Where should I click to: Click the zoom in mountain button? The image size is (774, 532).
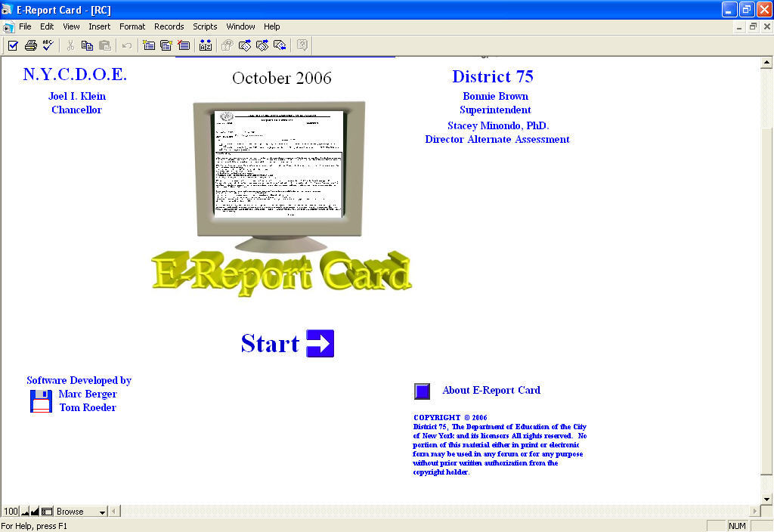point(35,512)
